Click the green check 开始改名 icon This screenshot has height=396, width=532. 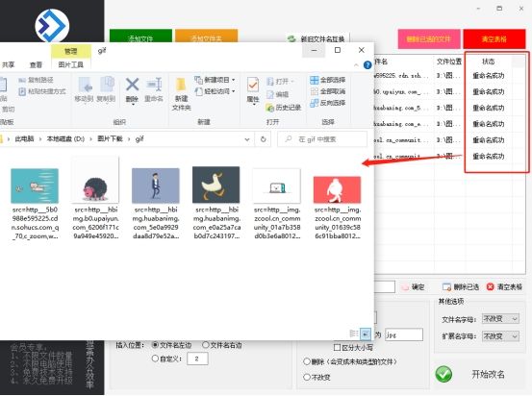click(443, 374)
